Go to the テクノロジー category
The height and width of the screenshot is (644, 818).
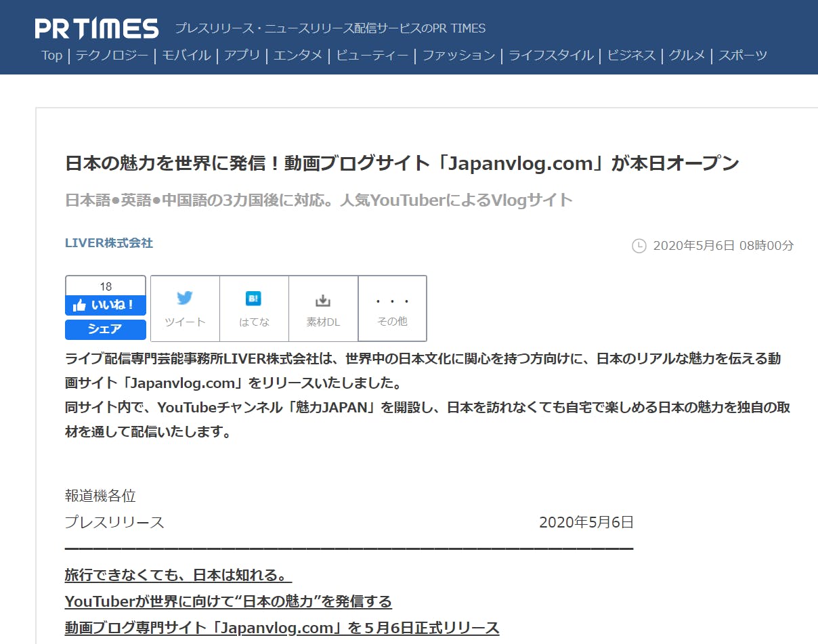(x=112, y=56)
